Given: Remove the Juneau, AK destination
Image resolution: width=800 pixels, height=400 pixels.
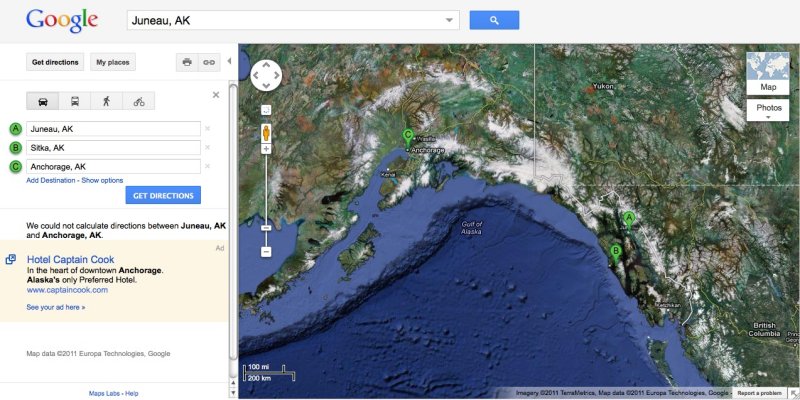Looking at the screenshot, I should coord(207,129).
